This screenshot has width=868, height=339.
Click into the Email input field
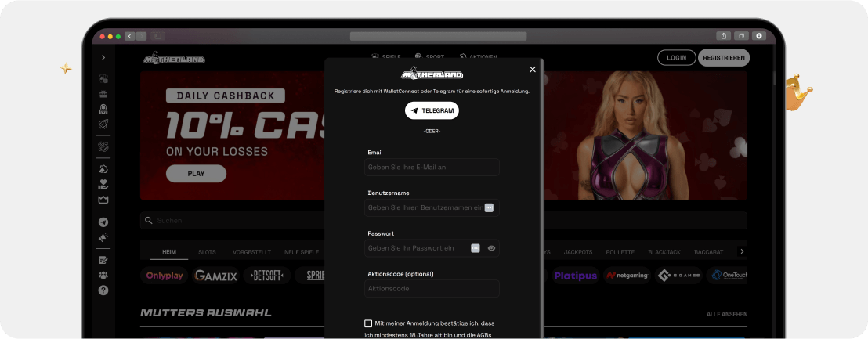pyautogui.click(x=432, y=168)
